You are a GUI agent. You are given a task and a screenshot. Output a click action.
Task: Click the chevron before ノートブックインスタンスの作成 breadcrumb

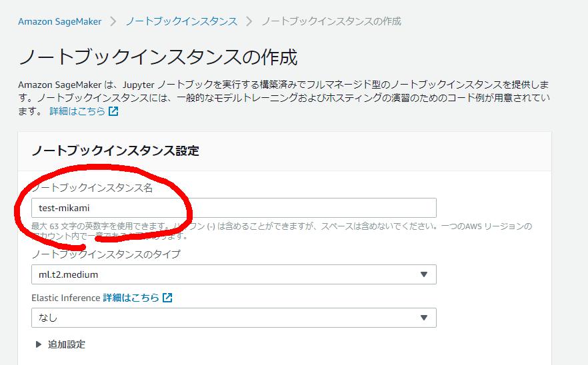click(x=249, y=21)
